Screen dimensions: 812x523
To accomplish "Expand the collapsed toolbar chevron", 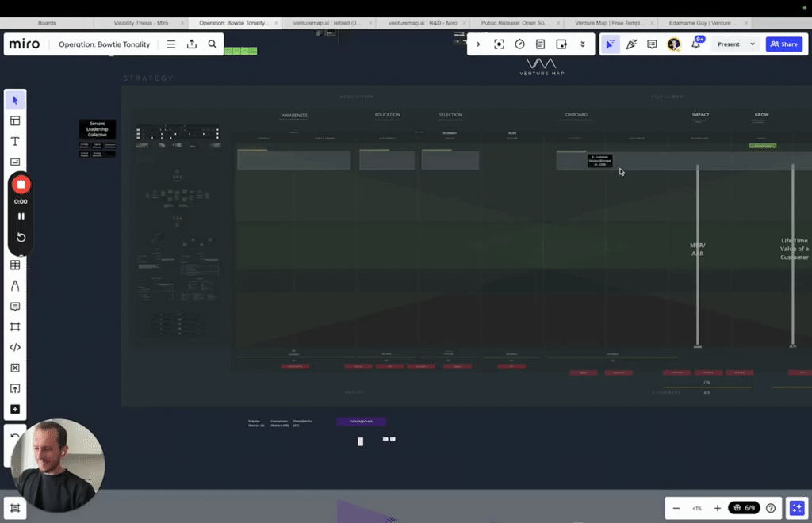I will [x=478, y=44].
